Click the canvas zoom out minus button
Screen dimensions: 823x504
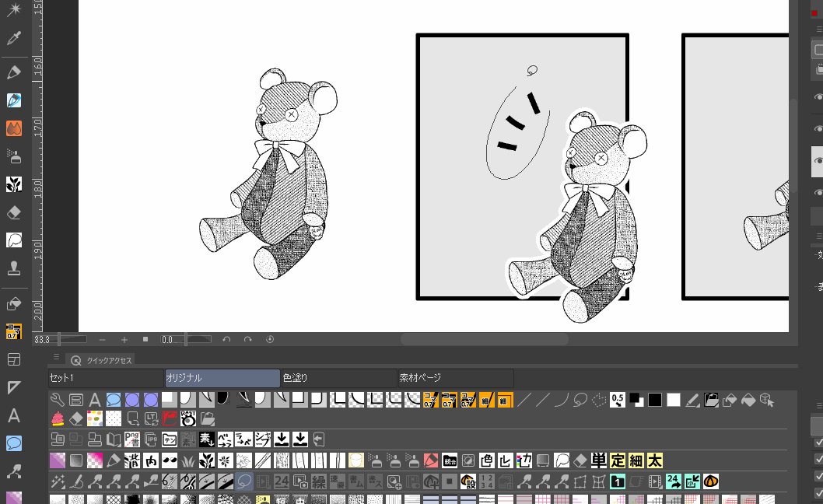point(103,340)
